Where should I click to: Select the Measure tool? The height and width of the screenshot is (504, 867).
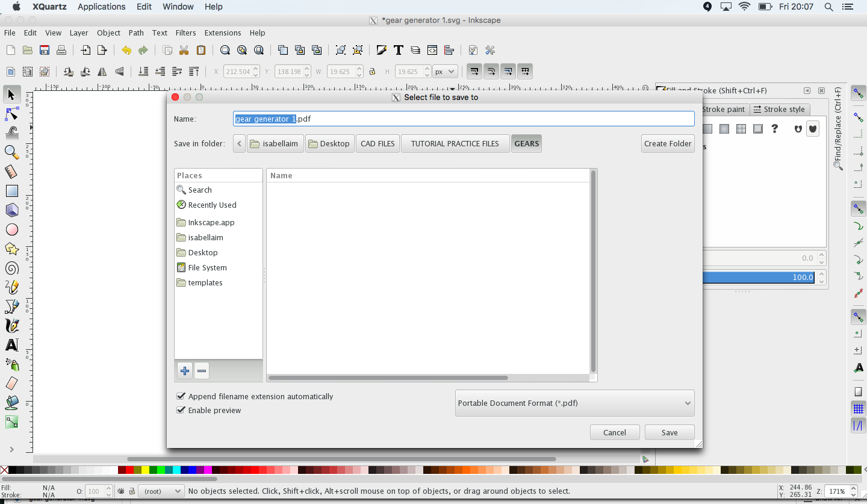11,172
